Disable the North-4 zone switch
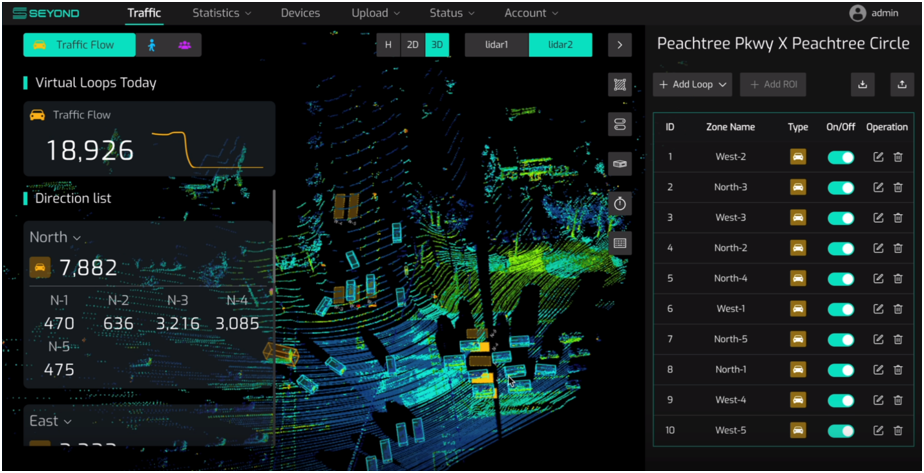Screen dimensions: 924x473 click(841, 279)
